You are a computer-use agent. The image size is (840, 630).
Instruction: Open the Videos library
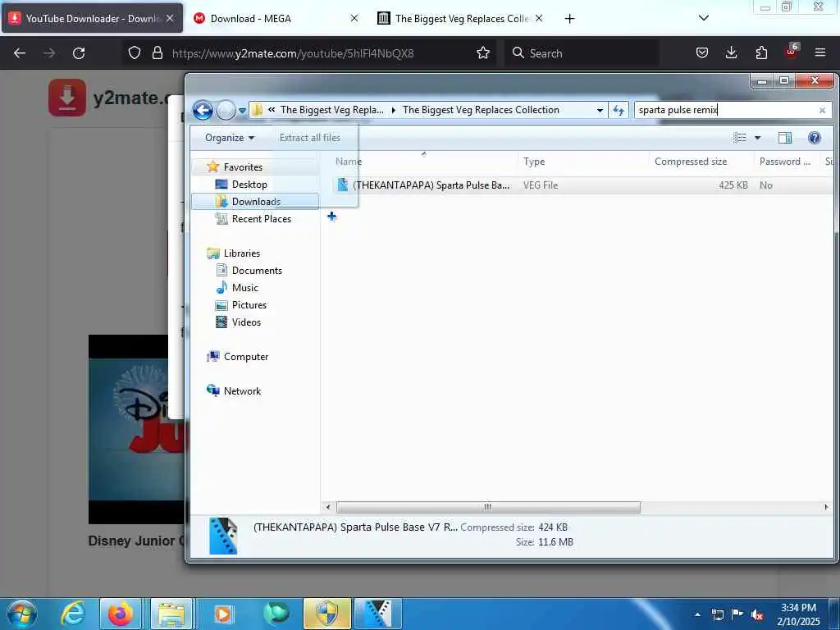246,322
